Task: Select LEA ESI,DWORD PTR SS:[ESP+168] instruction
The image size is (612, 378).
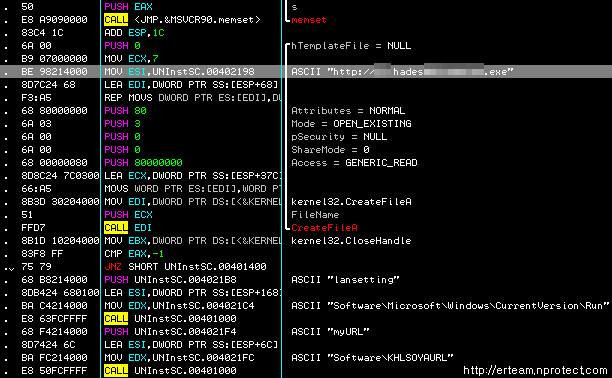Action: pyautogui.click(x=192, y=292)
